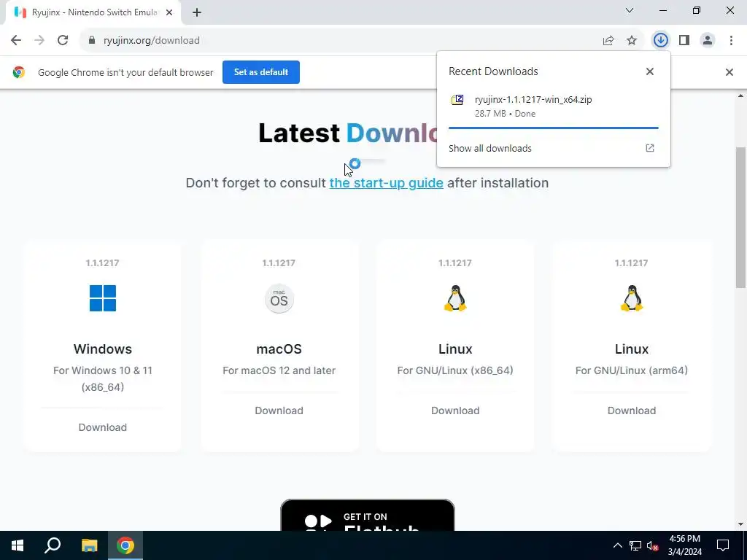Viewport: 747px width, 560px height.
Task: Dismiss the default browser infobar
Action: pyautogui.click(x=729, y=72)
